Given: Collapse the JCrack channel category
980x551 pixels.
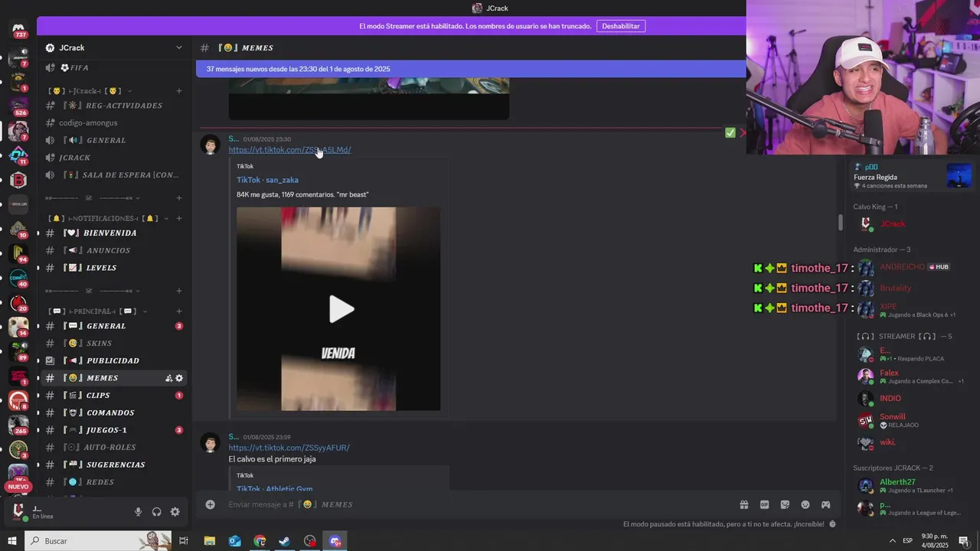Looking at the screenshot, I should pos(86,91).
